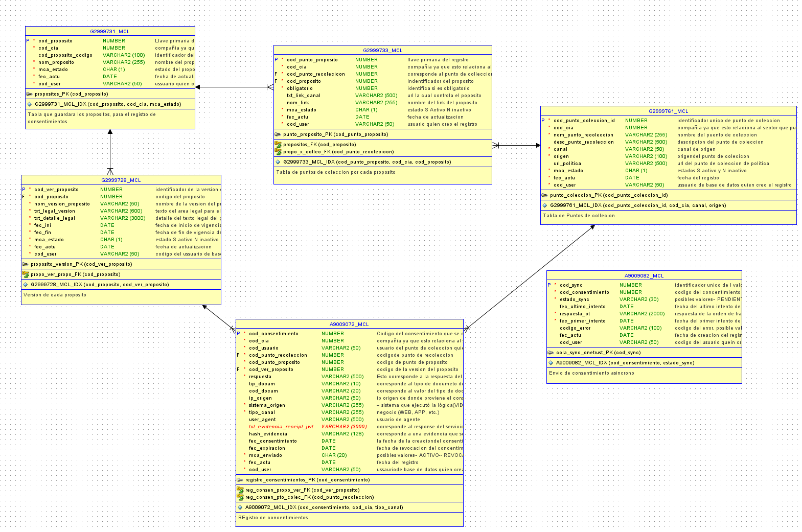Image resolution: width=802 pixels, height=532 pixels.
Task: Select the G2999731_MCL table title
Action: tap(110, 32)
